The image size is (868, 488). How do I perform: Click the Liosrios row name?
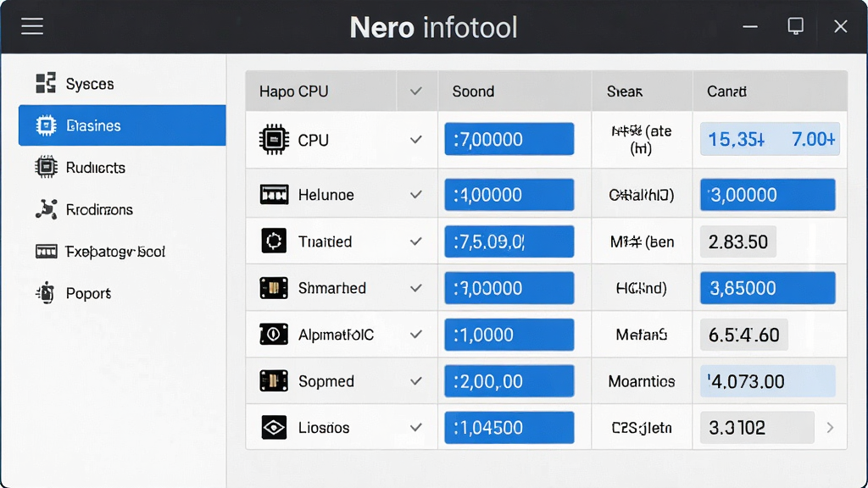pos(324,428)
